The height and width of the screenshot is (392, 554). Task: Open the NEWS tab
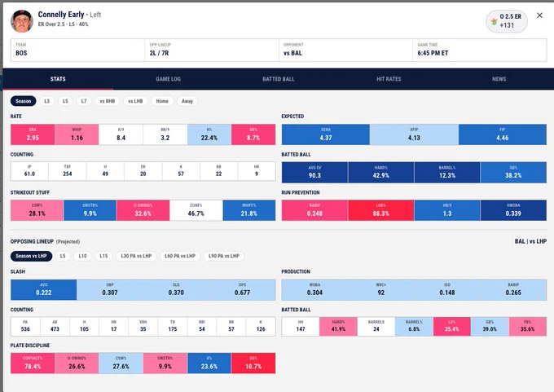coord(499,79)
